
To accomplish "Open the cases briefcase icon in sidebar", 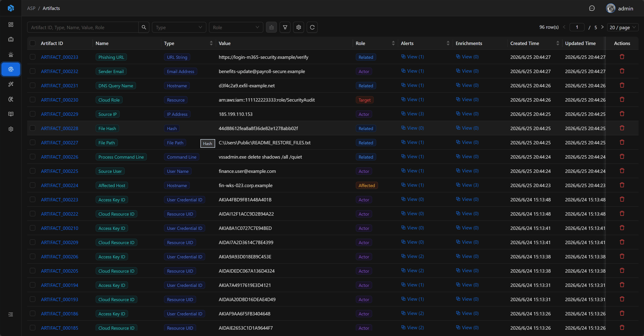I will click(x=11, y=40).
